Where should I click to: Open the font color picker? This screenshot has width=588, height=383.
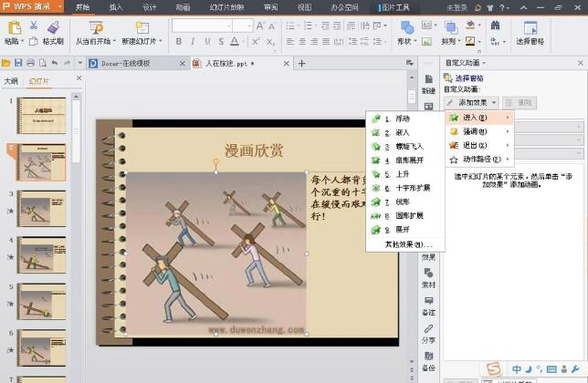(x=235, y=42)
